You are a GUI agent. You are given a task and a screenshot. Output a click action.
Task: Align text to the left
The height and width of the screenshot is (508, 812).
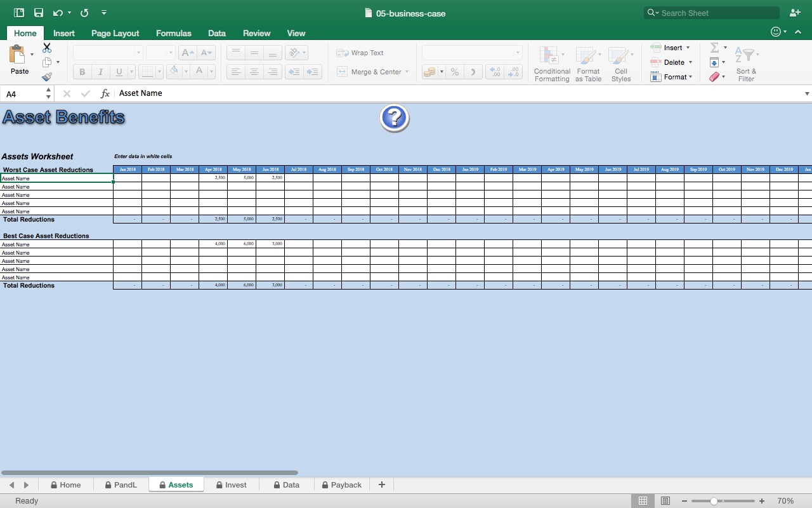pyautogui.click(x=235, y=72)
